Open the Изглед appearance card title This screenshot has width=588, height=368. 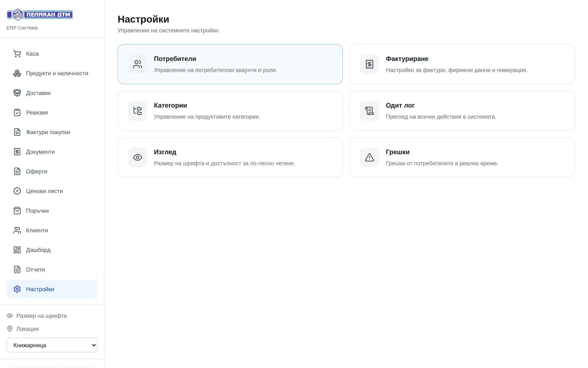click(x=165, y=152)
